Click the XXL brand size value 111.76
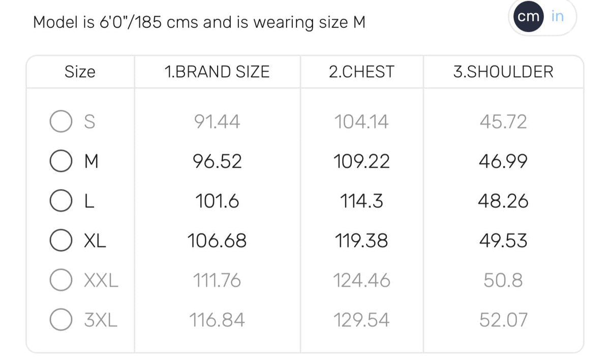The width and height of the screenshot is (610, 364). pyautogui.click(x=217, y=280)
